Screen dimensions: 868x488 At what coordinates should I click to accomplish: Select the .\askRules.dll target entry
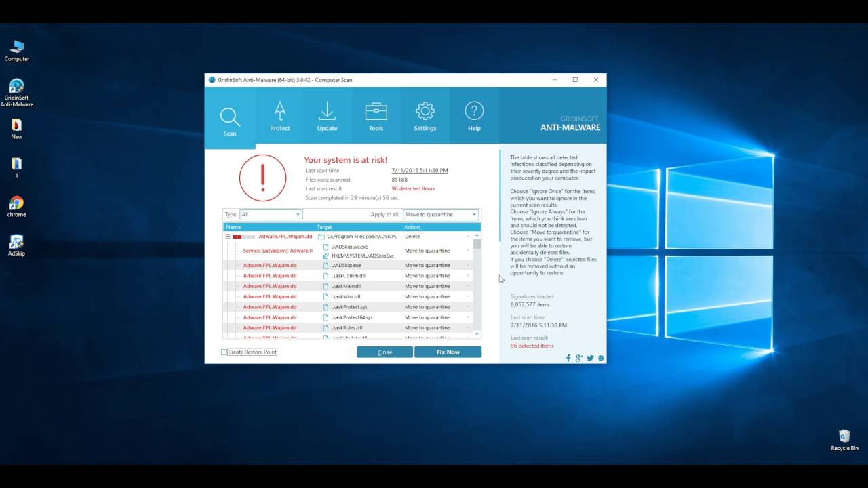(347, 327)
